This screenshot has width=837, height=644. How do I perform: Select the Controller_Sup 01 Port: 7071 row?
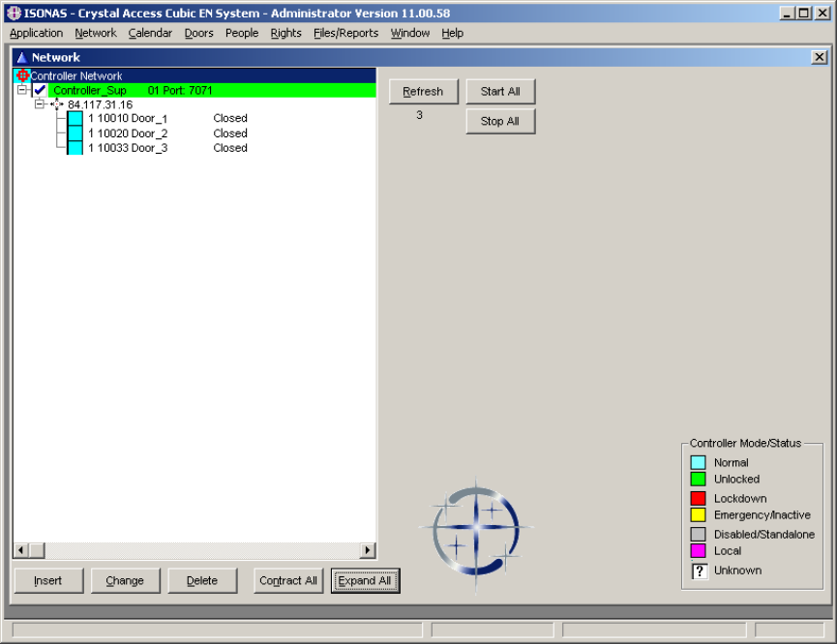pyautogui.click(x=212, y=90)
